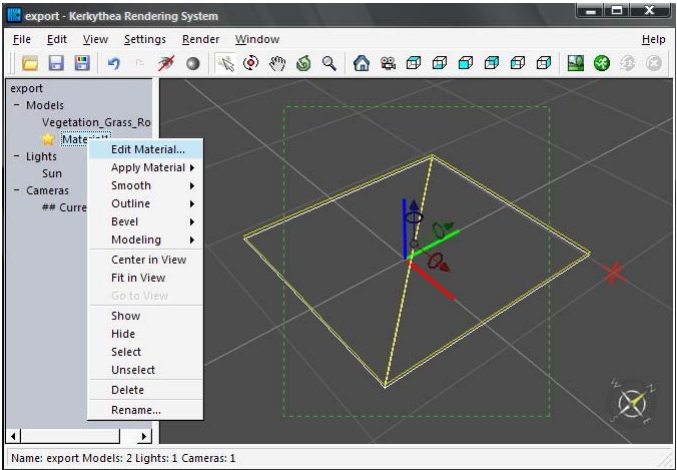Click the colorful Save Image floppy icon
Image resolution: width=677 pixels, height=470 pixels.
[x=82, y=63]
